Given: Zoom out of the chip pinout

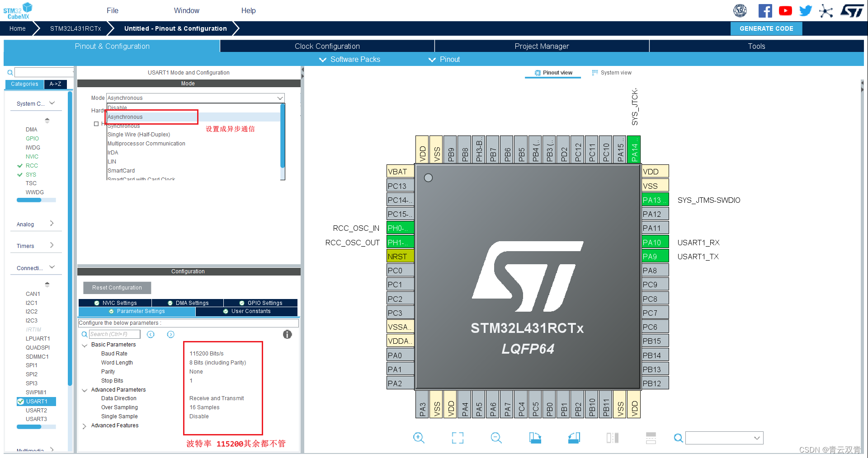Looking at the screenshot, I should 496,438.
